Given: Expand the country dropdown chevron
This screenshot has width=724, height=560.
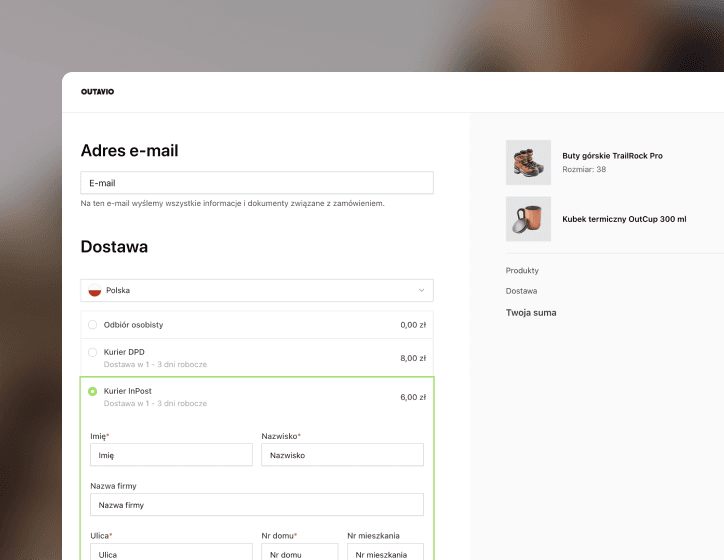Looking at the screenshot, I should click(x=421, y=291).
